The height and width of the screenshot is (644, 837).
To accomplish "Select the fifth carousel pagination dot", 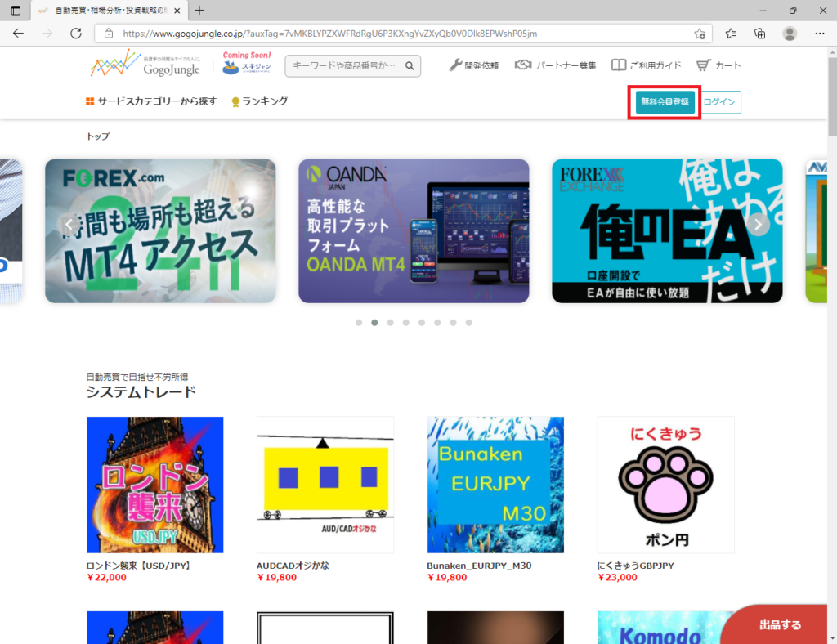I will tap(422, 323).
